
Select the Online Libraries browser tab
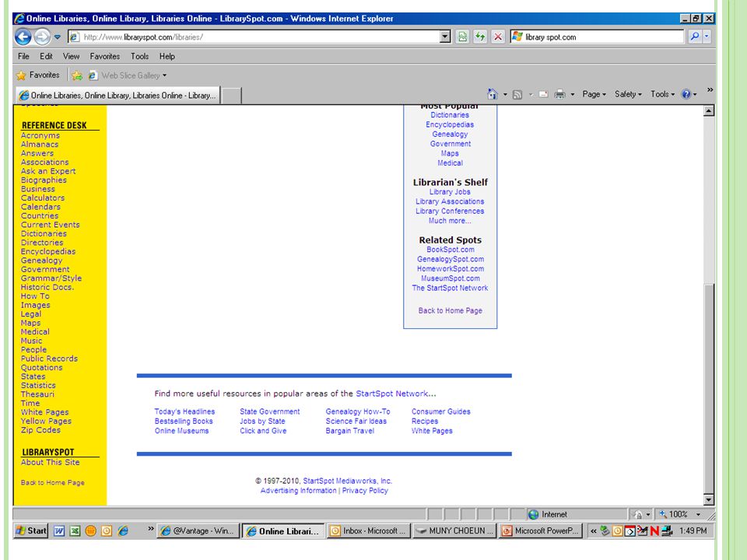pyautogui.click(x=117, y=95)
